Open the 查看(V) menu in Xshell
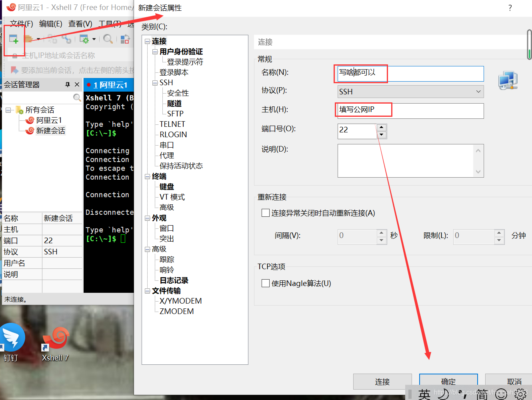 (80, 24)
